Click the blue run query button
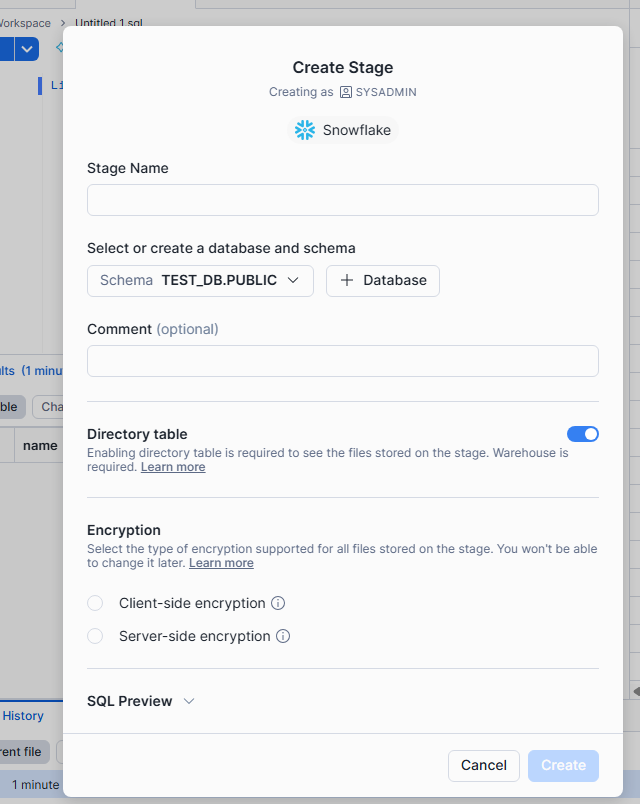Image resolution: width=640 pixels, height=804 pixels. tap(7, 48)
